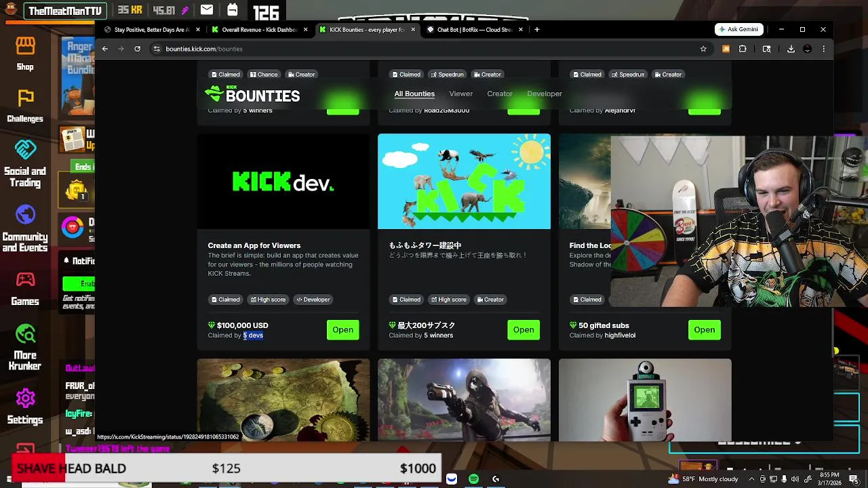Image resolution: width=868 pixels, height=488 pixels.
Task: Open Chrome's three-dot menu
Action: [823, 49]
